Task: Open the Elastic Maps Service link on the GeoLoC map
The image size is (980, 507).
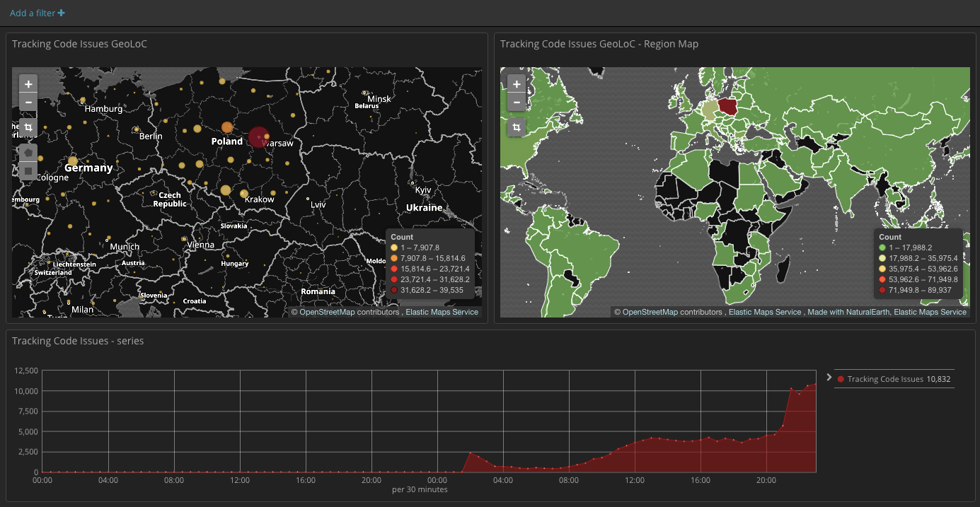Action: point(442,312)
